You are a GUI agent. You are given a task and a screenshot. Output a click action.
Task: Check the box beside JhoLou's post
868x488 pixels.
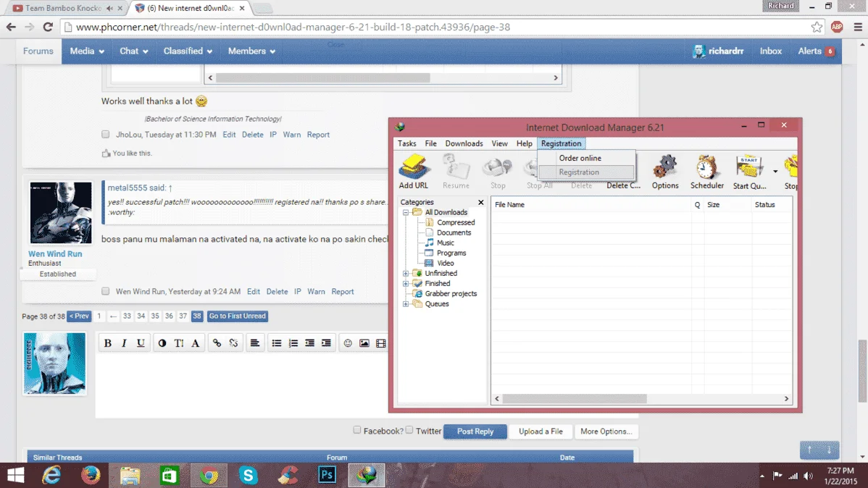click(x=105, y=135)
